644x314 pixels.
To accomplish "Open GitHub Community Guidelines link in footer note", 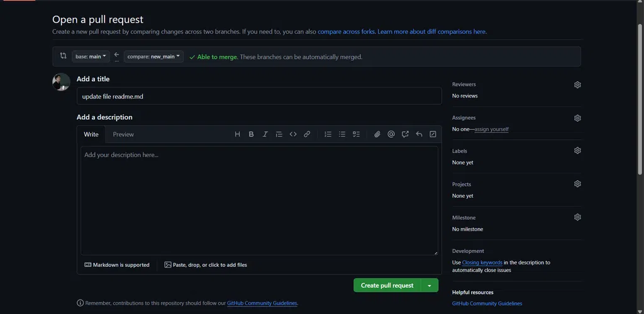I will [262, 303].
